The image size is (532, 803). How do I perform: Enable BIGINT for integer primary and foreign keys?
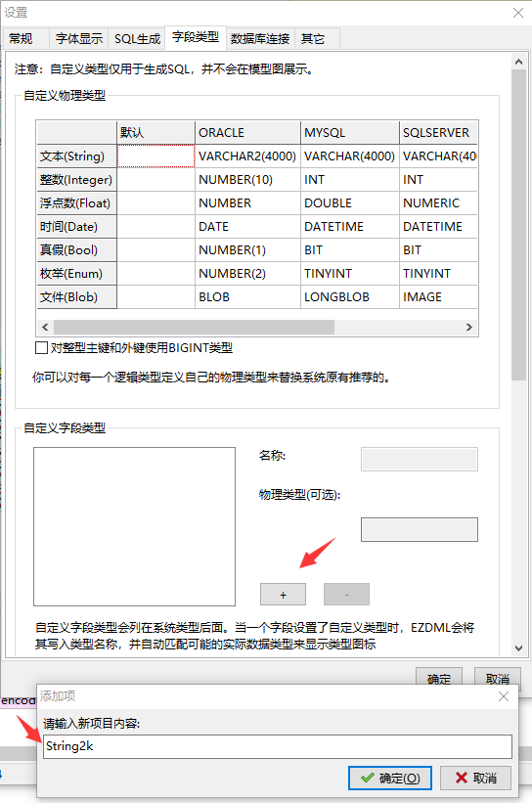(41, 348)
